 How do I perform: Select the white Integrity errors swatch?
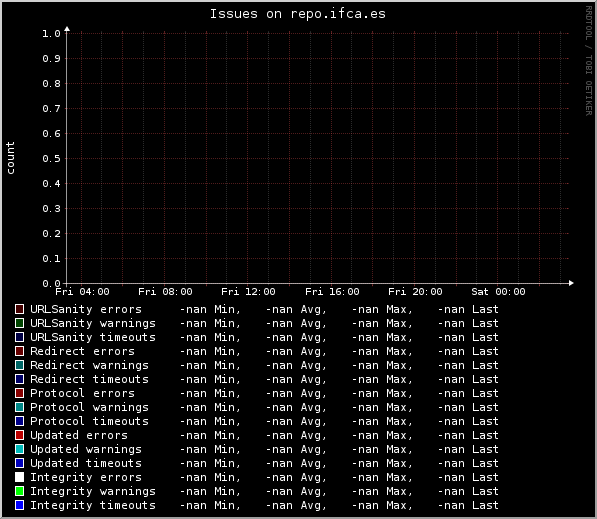[19, 477]
